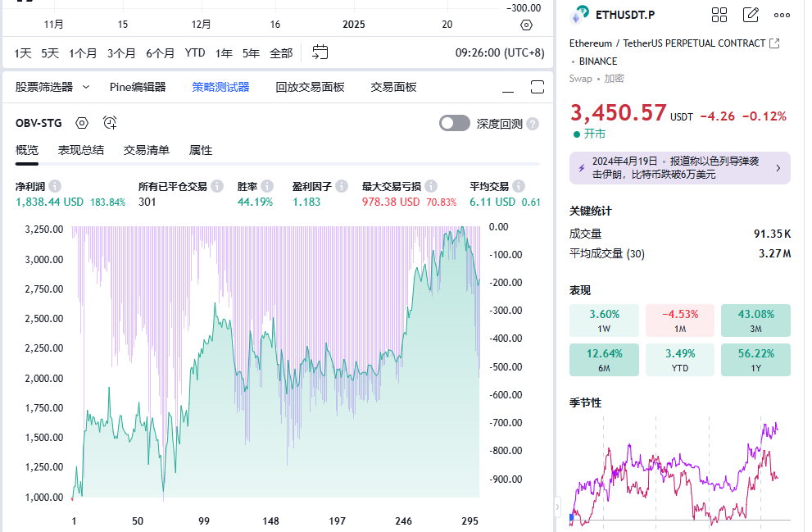This screenshot has width=812, height=532.
Task: Open the three-dot more menu for ETHUSDT.P
Action: coord(782,15)
